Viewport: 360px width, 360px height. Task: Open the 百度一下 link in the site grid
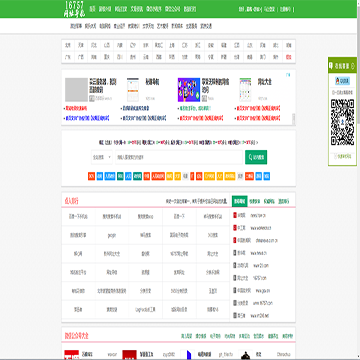click(179, 216)
